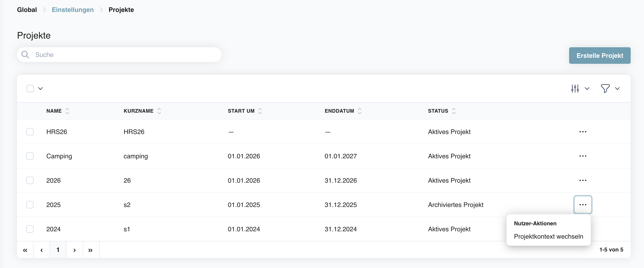Check the box for project 2024
This screenshot has width=644, height=268.
click(x=30, y=229)
